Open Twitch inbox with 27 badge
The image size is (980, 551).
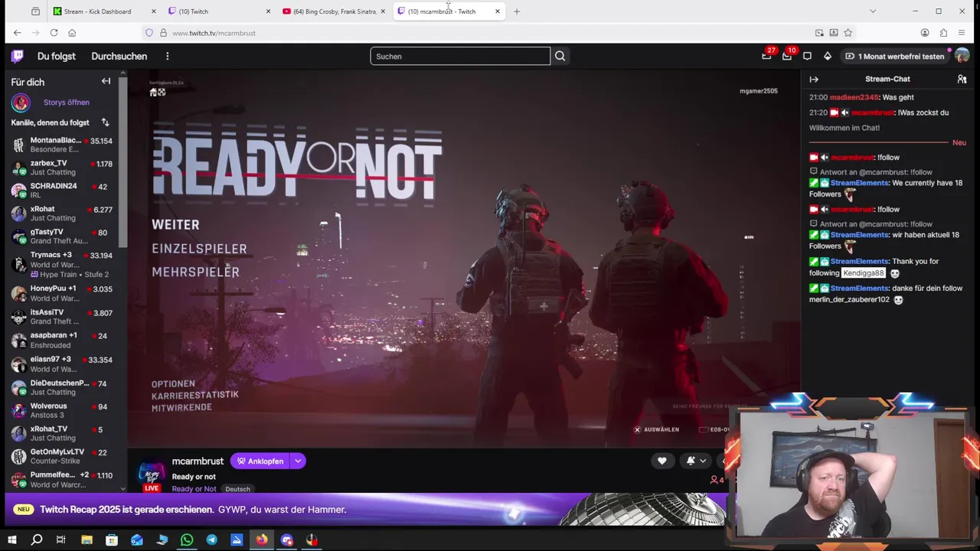click(x=766, y=56)
